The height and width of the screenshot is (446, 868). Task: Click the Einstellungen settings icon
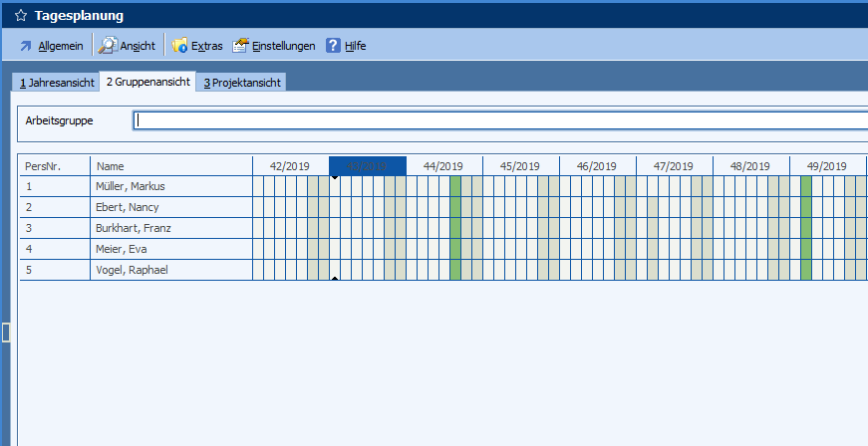tap(240, 46)
